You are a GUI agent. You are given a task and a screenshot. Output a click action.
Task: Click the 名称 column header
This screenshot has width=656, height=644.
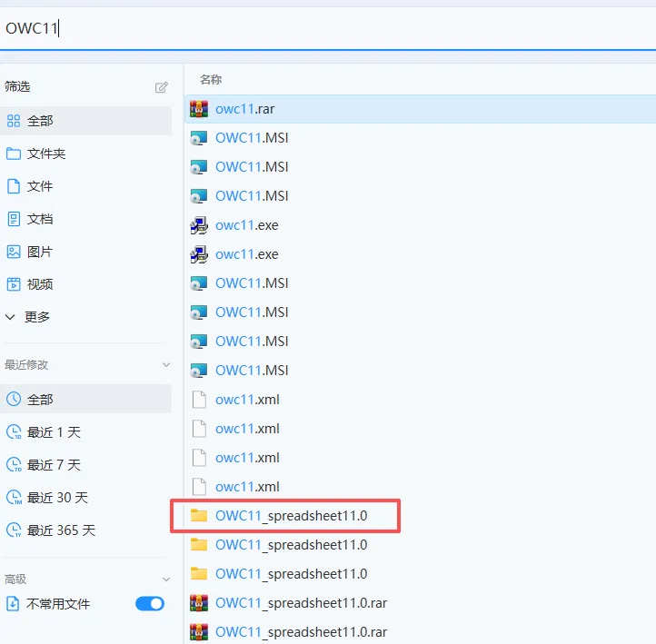click(211, 79)
